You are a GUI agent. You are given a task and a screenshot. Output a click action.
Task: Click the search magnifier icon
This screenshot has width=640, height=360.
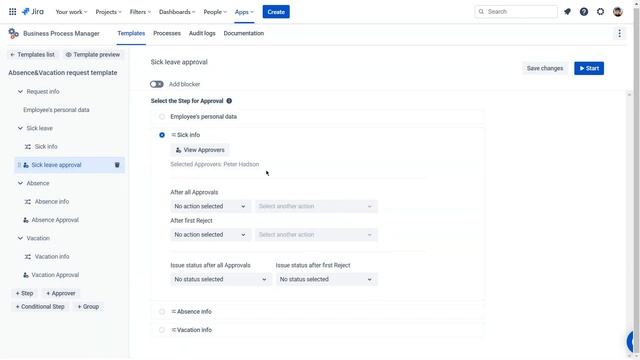click(481, 12)
